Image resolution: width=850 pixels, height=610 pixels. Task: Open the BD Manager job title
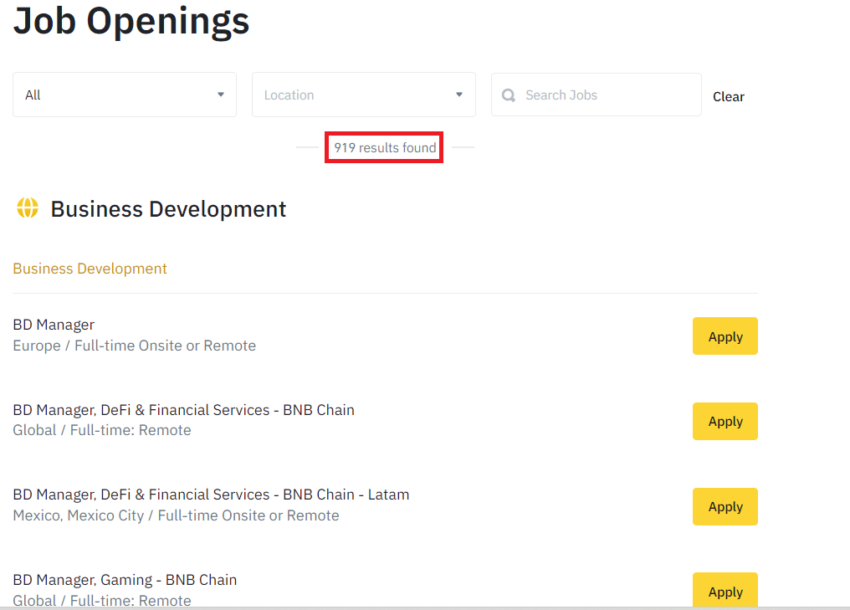click(54, 325)
